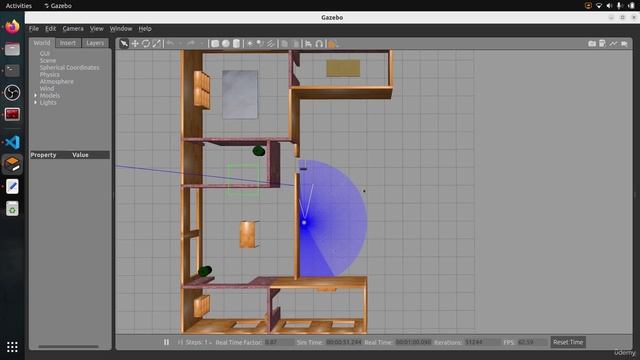Open the data log icon
The height and width of the screenshot is (360, 640).
602,43
